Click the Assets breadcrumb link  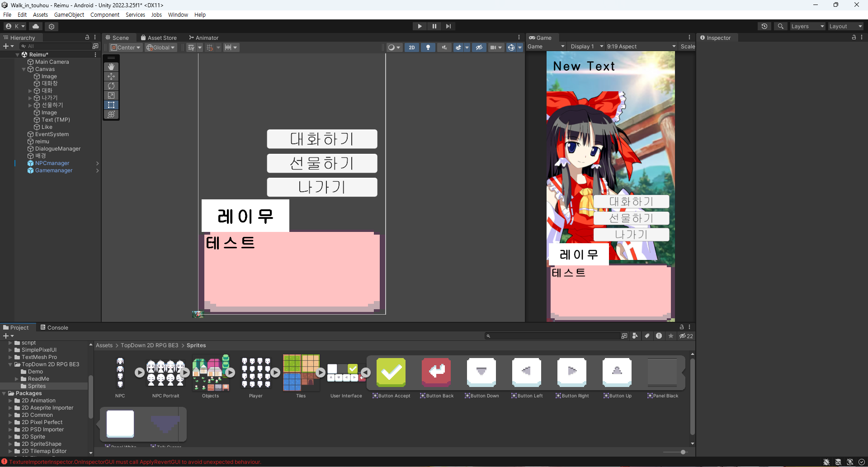click(x=104, y=345)
